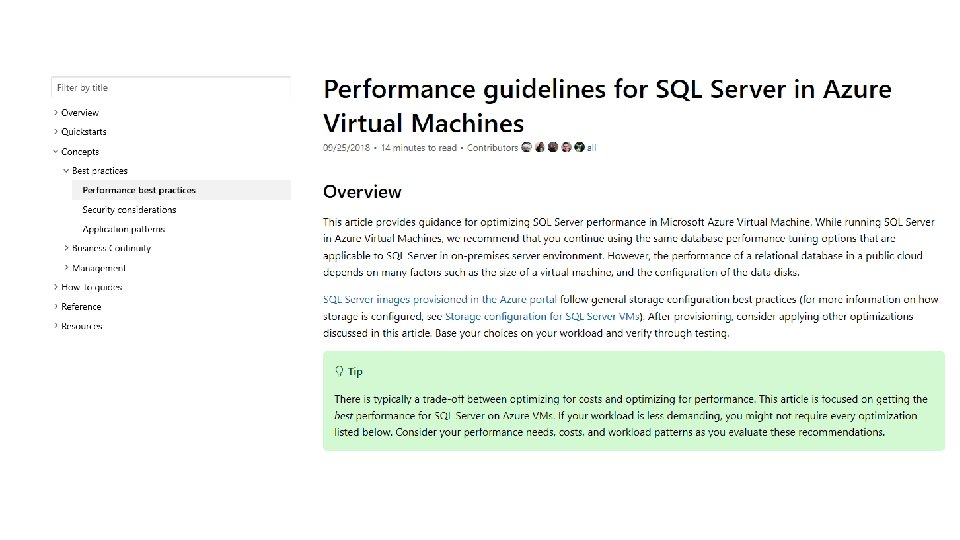Click the fourth contributor avatar
The height and width of the screenshot is (540, 960).
point(566,148)
